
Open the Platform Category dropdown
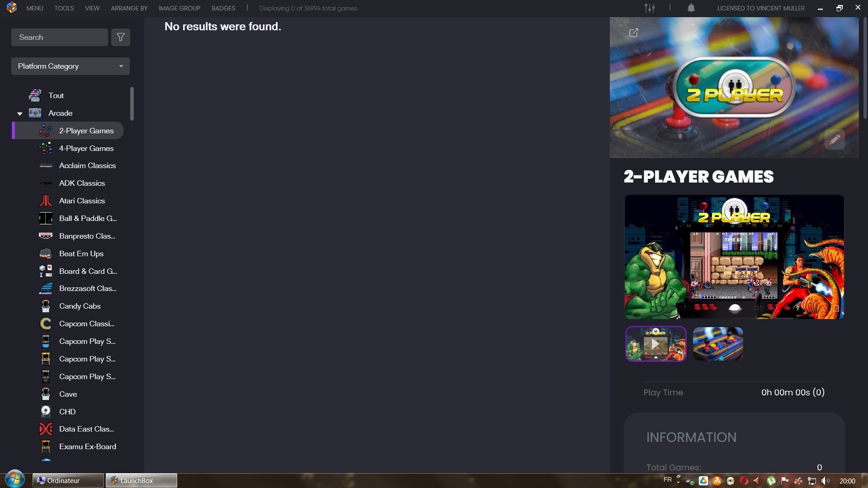point(71,66)
